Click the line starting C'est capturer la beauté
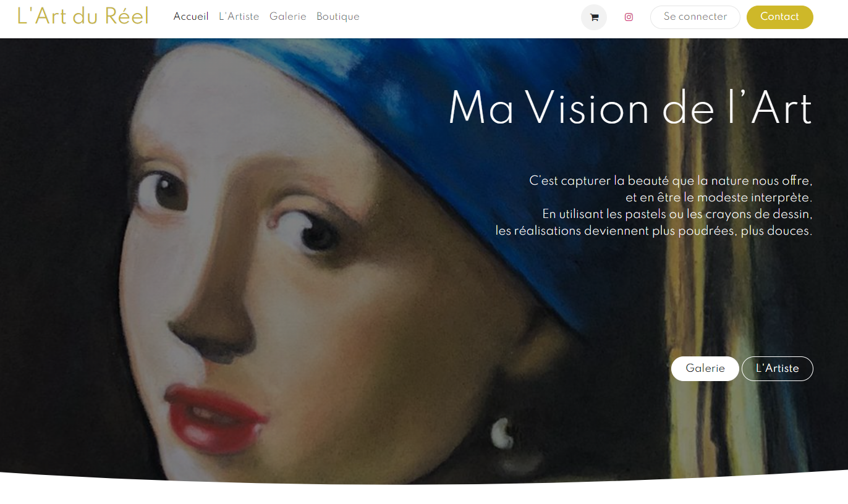 [671, 181]
